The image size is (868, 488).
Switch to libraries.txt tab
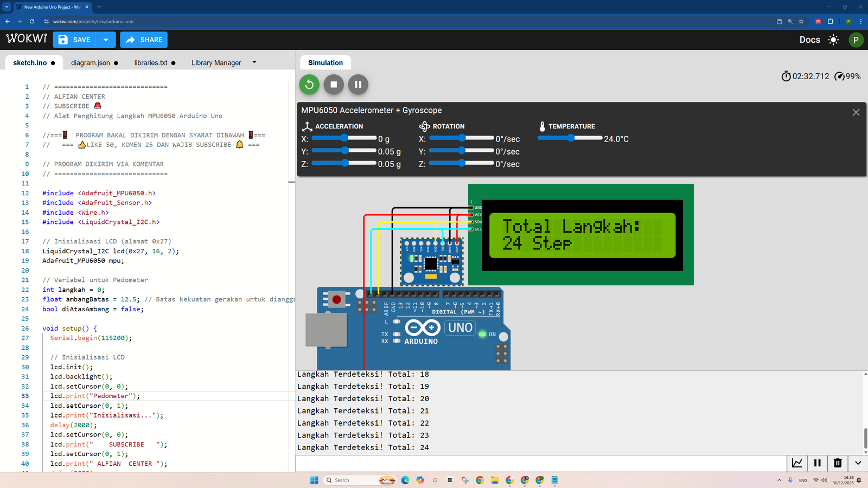155,63
